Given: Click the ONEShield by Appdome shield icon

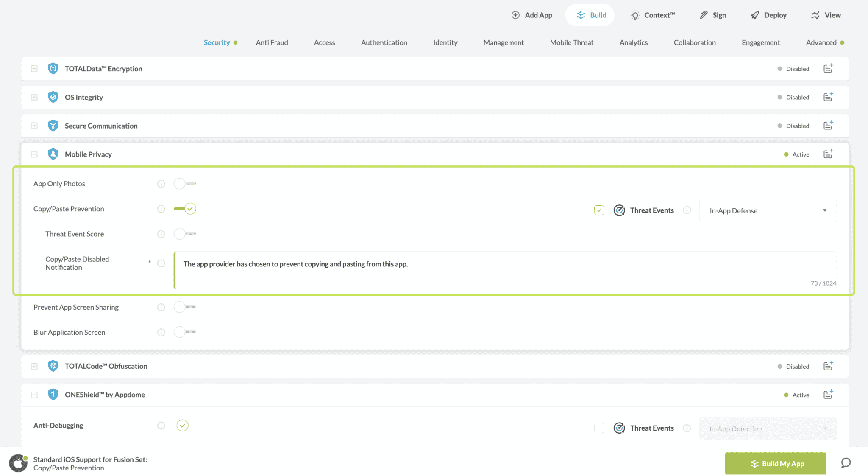Looking at the screenshot, I should point(53,395).
